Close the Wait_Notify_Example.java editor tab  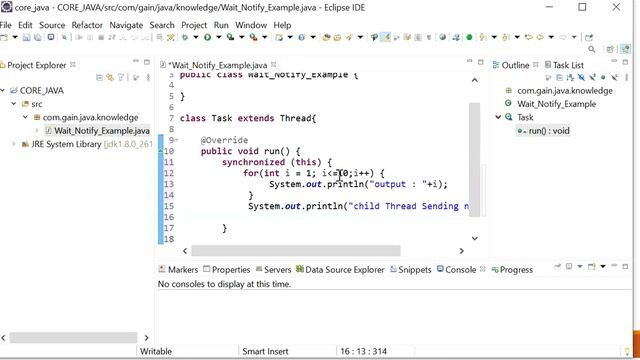tap(273, 64)
